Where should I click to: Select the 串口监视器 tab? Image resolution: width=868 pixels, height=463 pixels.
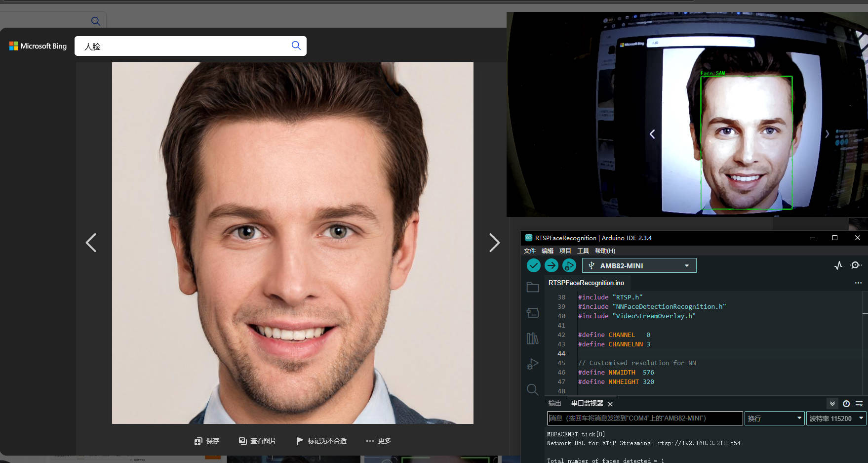[587, 404]
